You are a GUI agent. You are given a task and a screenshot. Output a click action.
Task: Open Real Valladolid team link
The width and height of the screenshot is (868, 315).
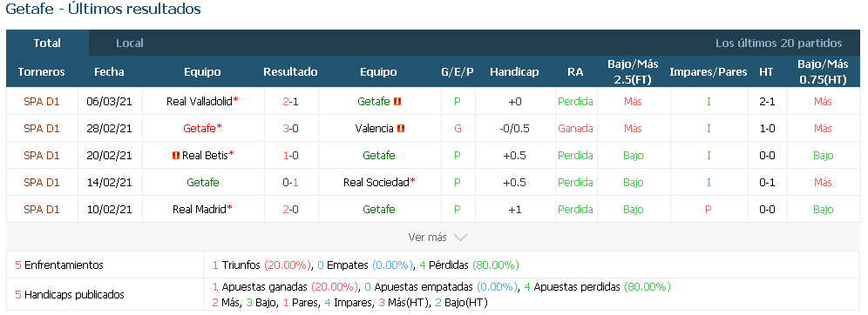pyautogui.click(x=200, y=102)
